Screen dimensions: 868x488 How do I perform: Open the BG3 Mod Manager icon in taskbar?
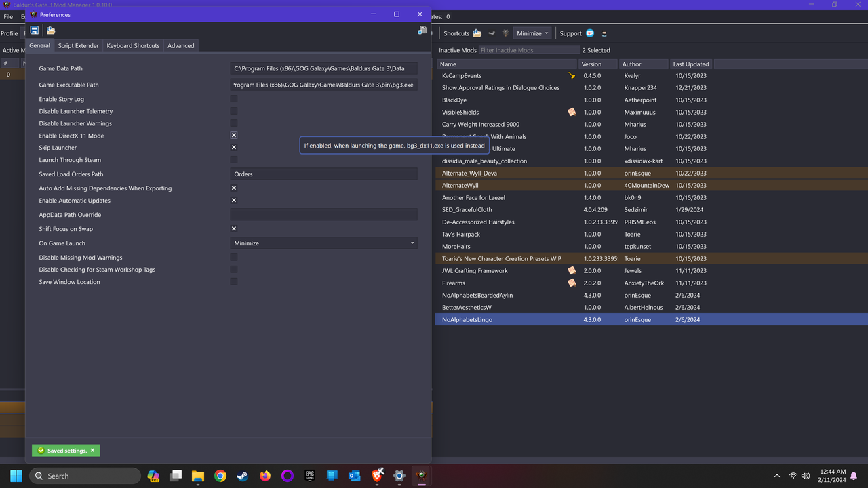point(421,476)
